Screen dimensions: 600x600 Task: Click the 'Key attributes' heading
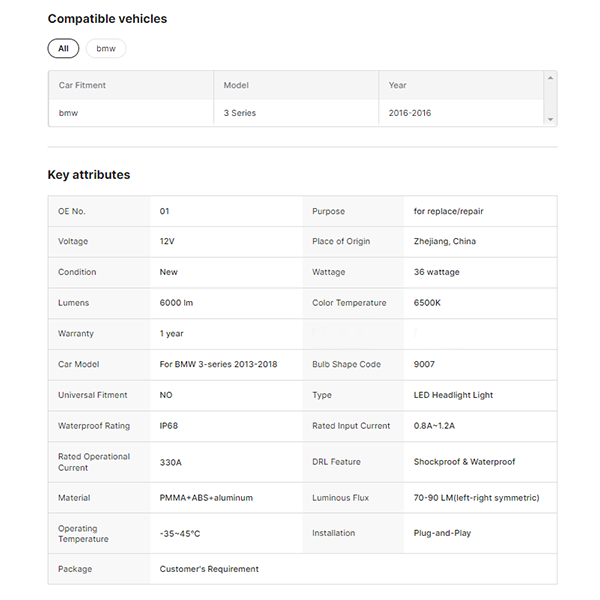[89, 175]
